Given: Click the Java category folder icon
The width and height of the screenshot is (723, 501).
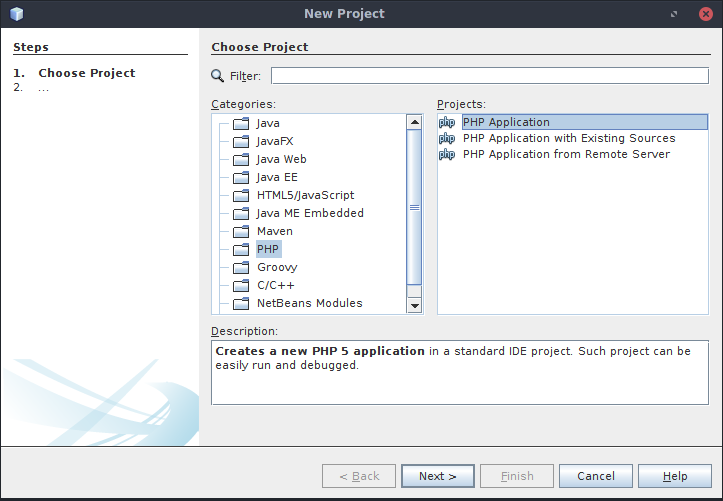Looking at the screenshot, I should [x=241, y=124].
